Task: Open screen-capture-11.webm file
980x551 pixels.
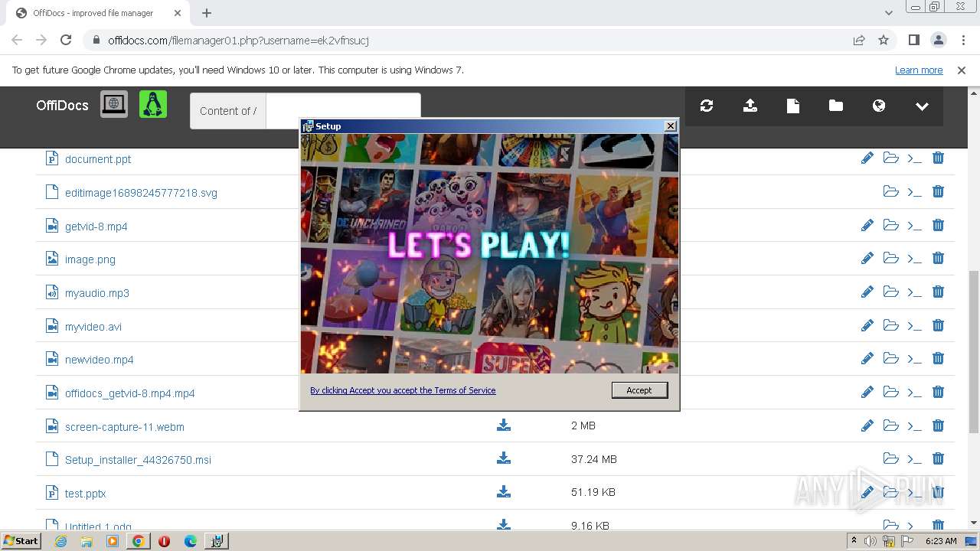Action: coord(125,427)
